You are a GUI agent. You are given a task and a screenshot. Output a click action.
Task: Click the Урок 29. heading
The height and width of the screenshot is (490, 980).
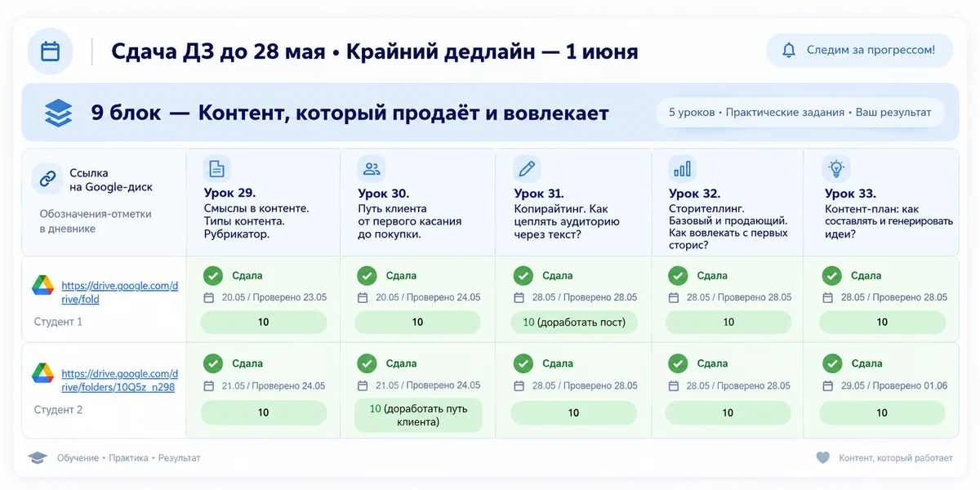[x=229, y=194]
